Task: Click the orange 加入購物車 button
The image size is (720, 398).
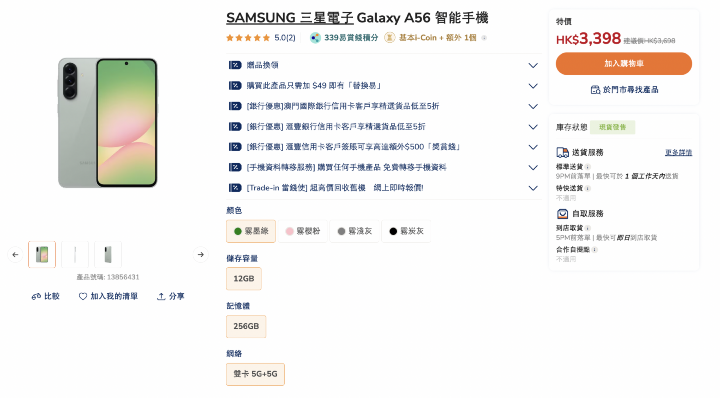Action: click(624, 63)
